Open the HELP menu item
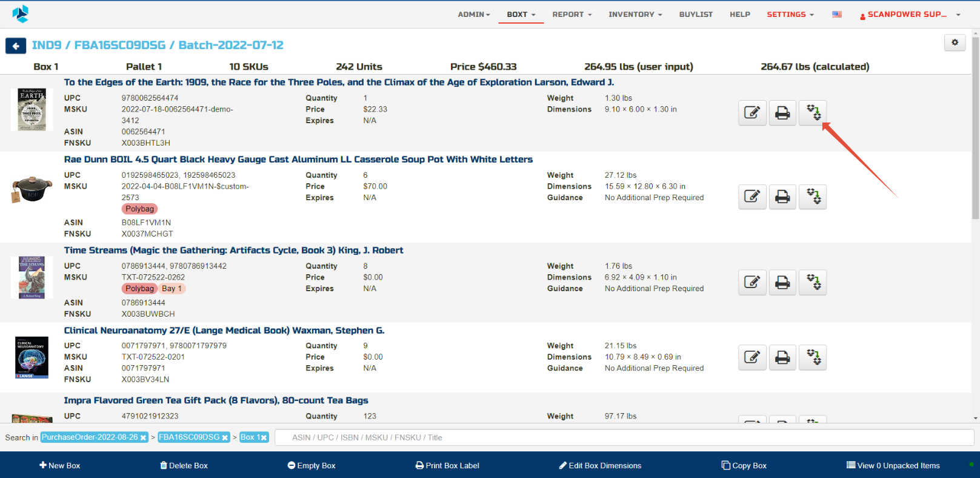The width and height of the screenshot is (980, 478). [740, 15]
